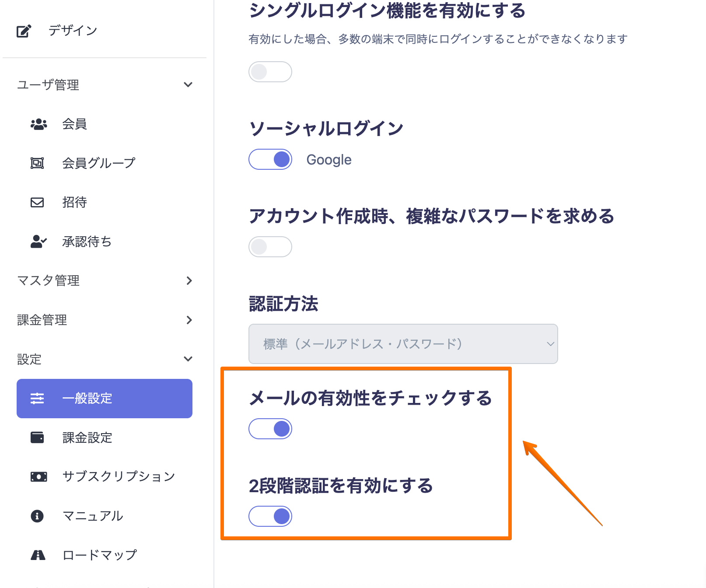Image resolution: width=706 pixels, height=588 pixels.
Task: Select the 一般設定 menu item
Action: 105,399
